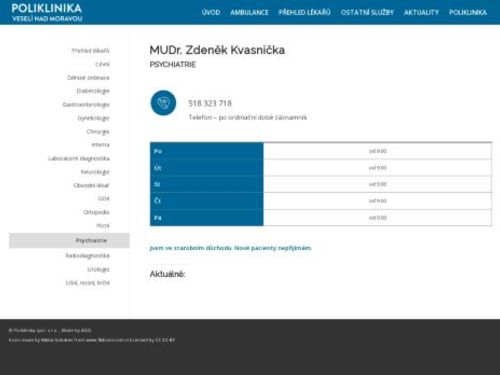This screenshot has height=375, width=500.
Task: Open Gastroenterologie sidebar link
Action: click(x=86, y=105)
